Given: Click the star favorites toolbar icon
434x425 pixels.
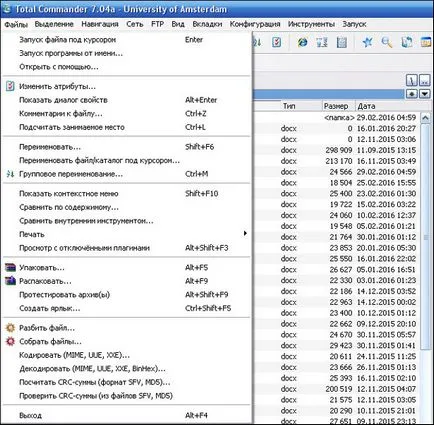Looking at the screenshot, I should pos(367,42).
